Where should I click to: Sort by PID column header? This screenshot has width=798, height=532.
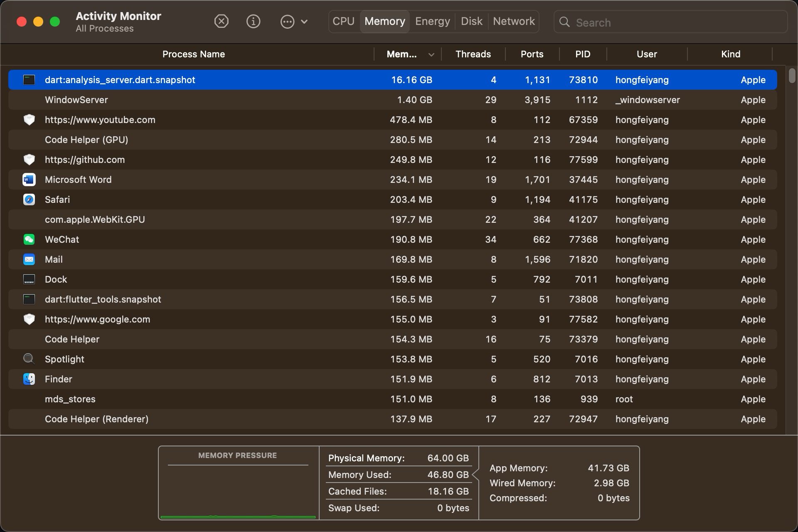[583, 54]
